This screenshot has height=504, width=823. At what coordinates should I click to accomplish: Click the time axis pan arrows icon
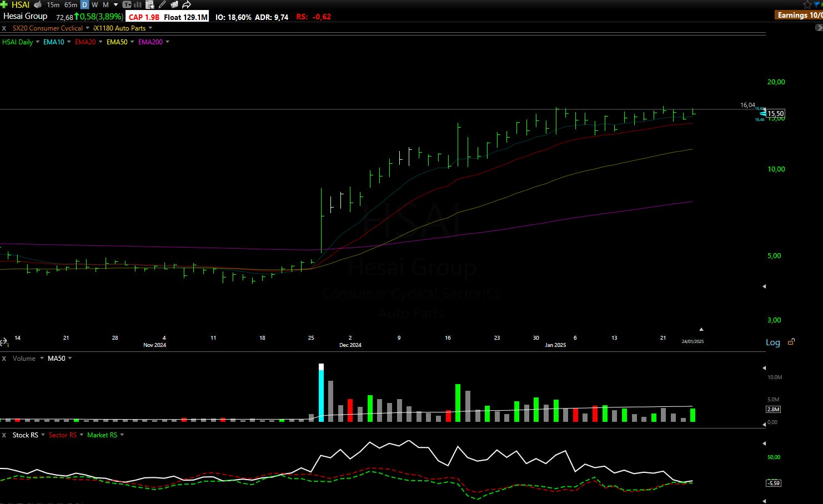[3, 342]
